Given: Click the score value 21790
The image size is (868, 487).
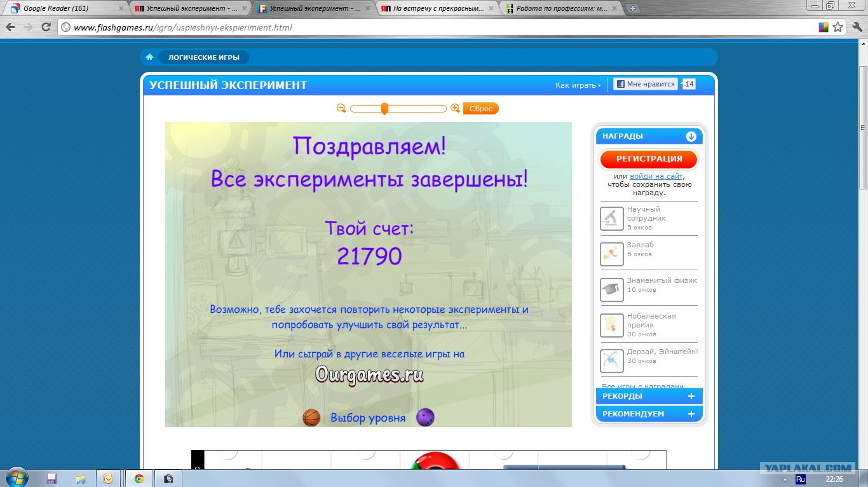Looking at the screenshot, I should (369, 256).
